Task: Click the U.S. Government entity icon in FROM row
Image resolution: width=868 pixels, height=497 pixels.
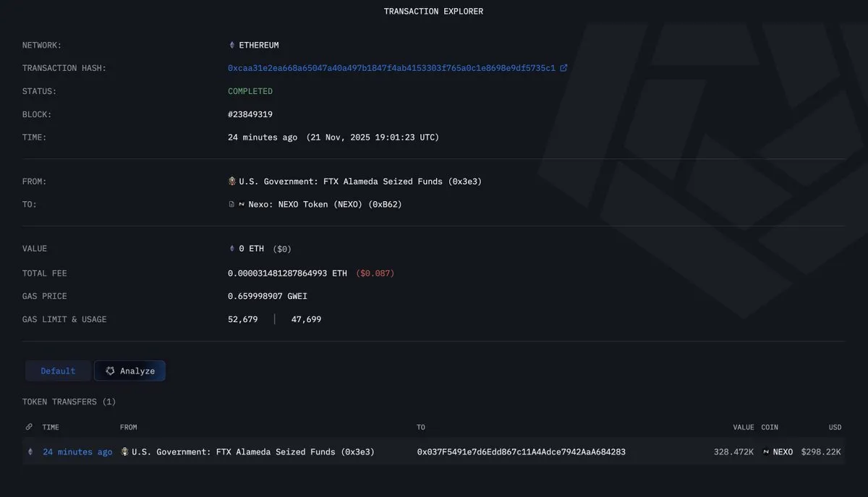Action: [x=232, y=182]
